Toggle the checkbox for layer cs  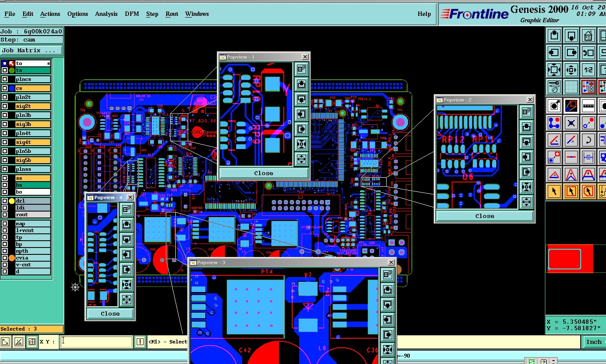click(x=5, y=88)
